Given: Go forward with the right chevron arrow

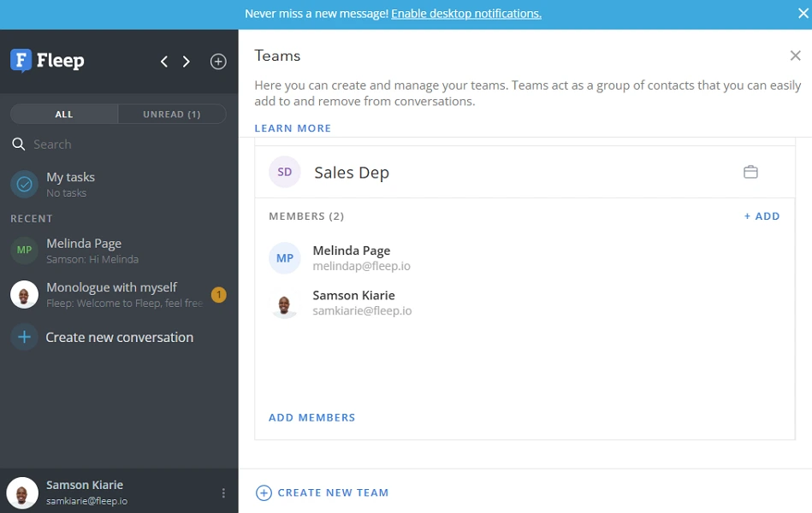Looking at the screenshot, I should pos(187,62).
